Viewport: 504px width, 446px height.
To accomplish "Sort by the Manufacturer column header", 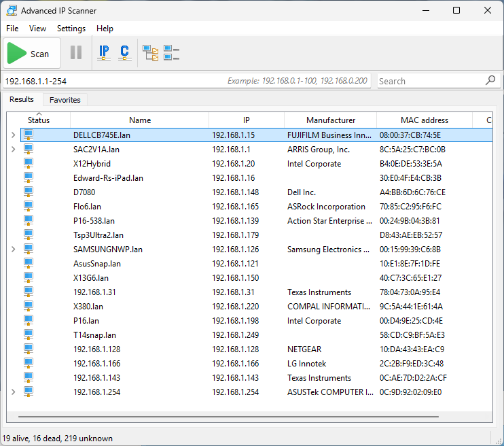I will point(330,120).
